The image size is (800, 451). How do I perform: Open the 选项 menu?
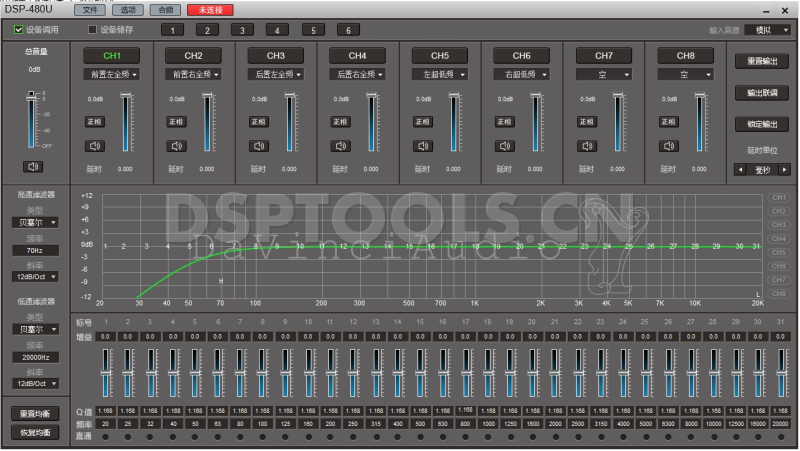[x=128, y=10]
